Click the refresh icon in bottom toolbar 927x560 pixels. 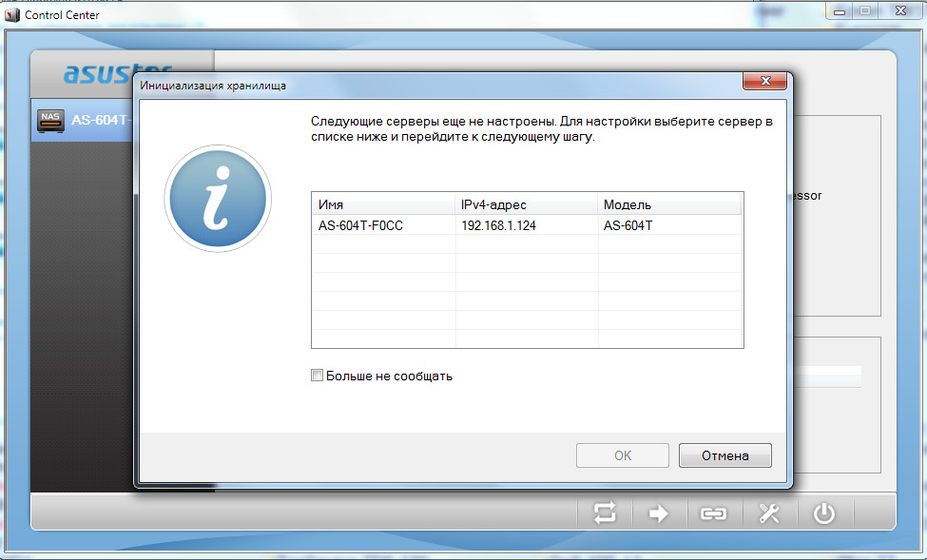coord(605,513)
